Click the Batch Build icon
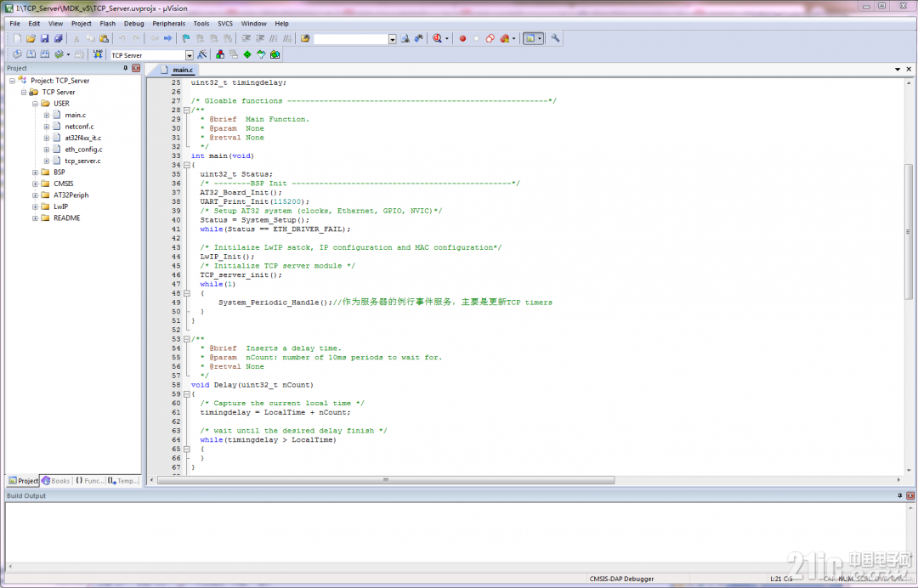918x588 pixels. click(x=59, y=54)
